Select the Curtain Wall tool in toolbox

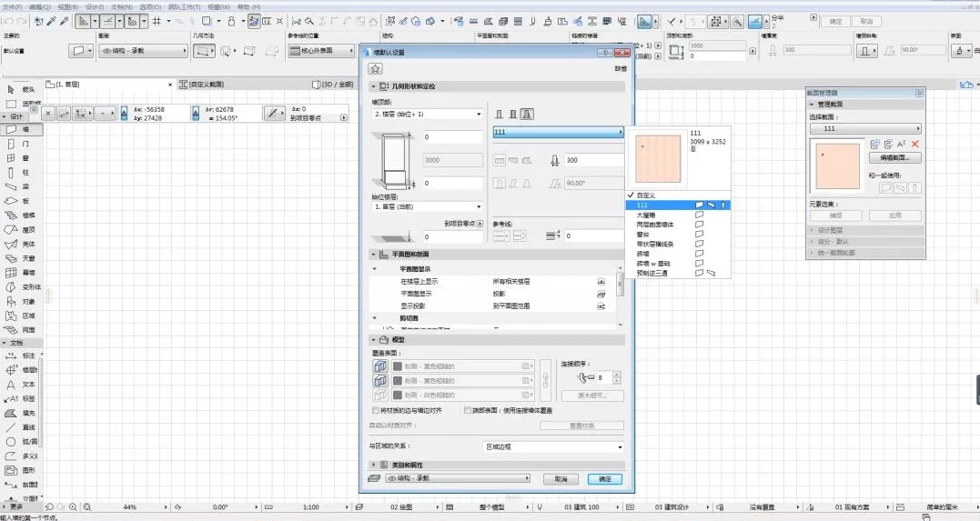21,273
